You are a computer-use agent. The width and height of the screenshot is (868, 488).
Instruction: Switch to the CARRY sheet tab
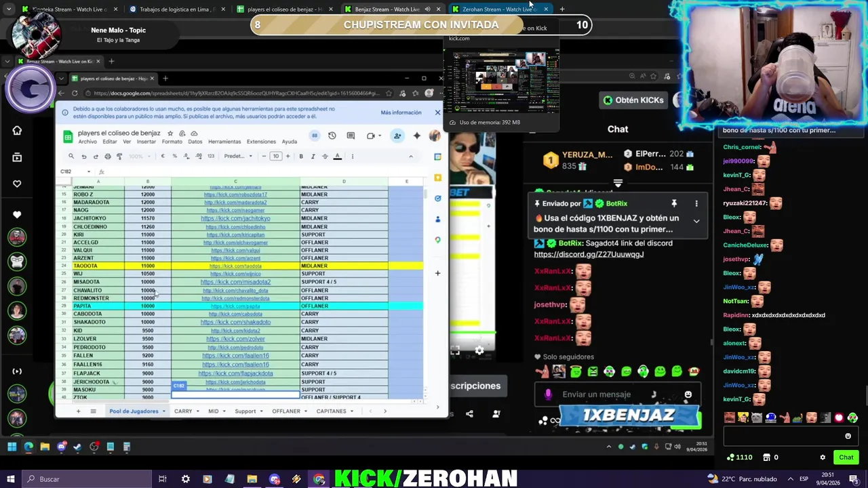183,411
